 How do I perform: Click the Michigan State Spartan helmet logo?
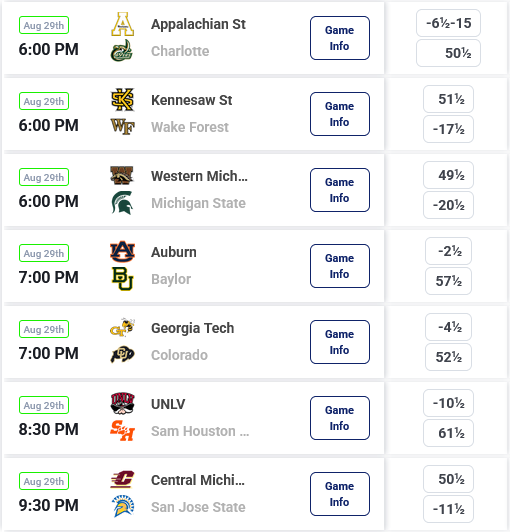pos(122,203)
